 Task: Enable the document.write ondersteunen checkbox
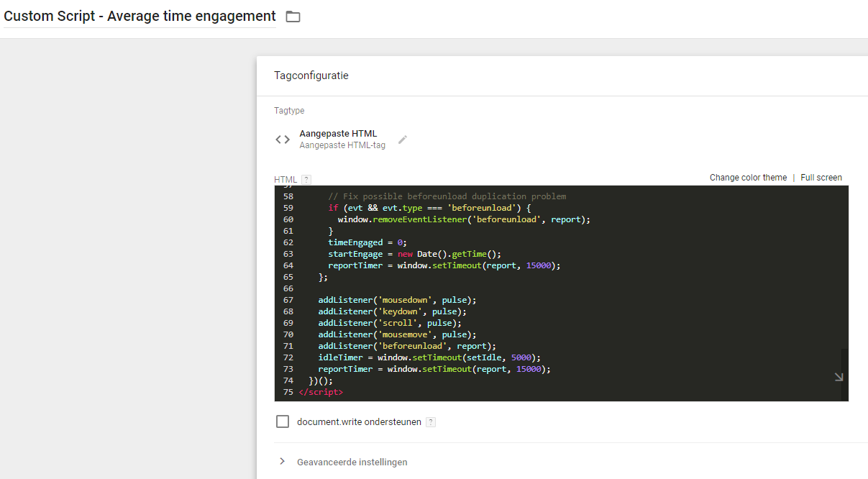(x=283, y=421)
